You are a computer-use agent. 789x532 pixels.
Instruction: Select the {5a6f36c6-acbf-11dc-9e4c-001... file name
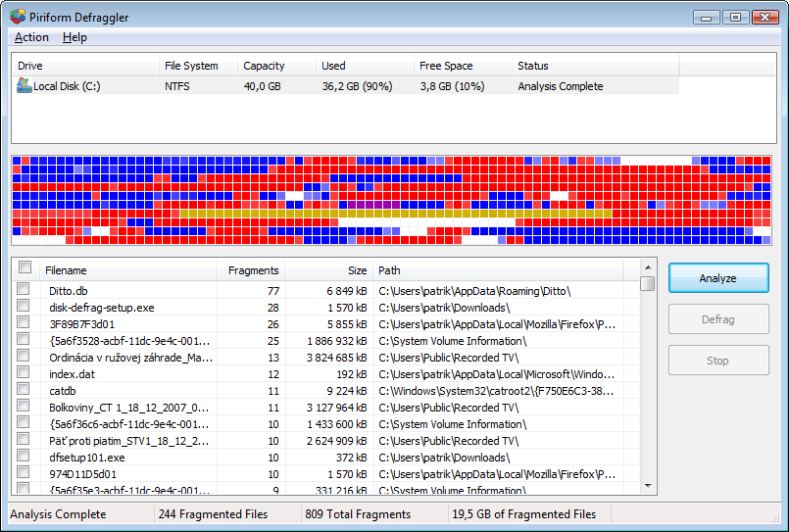(x=129, y=424)
